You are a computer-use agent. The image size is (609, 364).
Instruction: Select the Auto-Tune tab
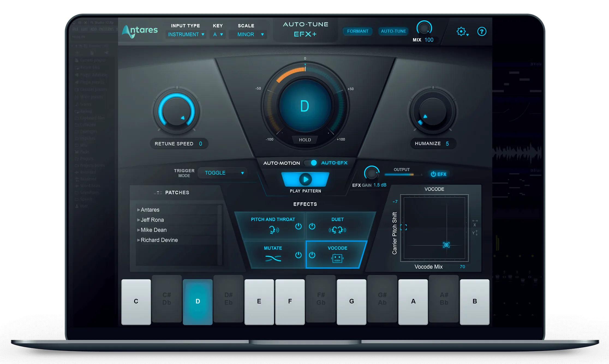[x=393, y=31]
